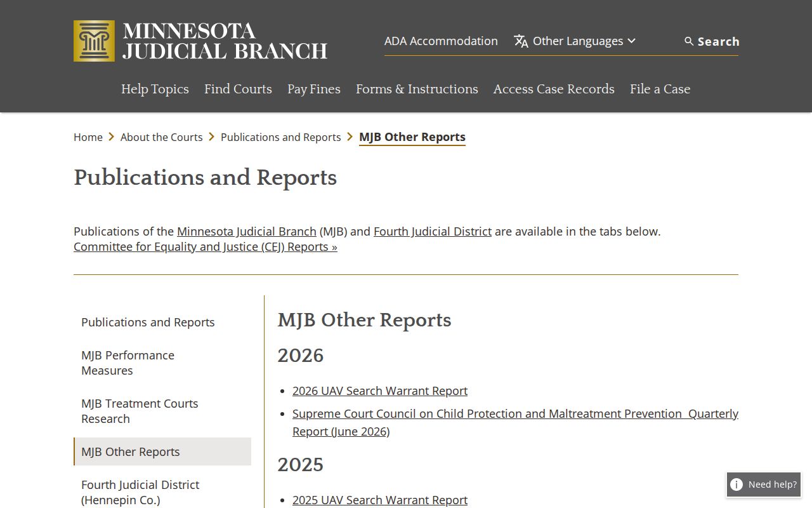Open the ADA Accommodation link
Viewport: 812px width, 508px height.
pos(441,41)
